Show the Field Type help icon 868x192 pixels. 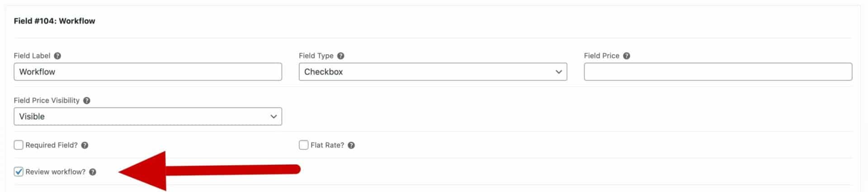pyautogui.click(x=341, y=56)
